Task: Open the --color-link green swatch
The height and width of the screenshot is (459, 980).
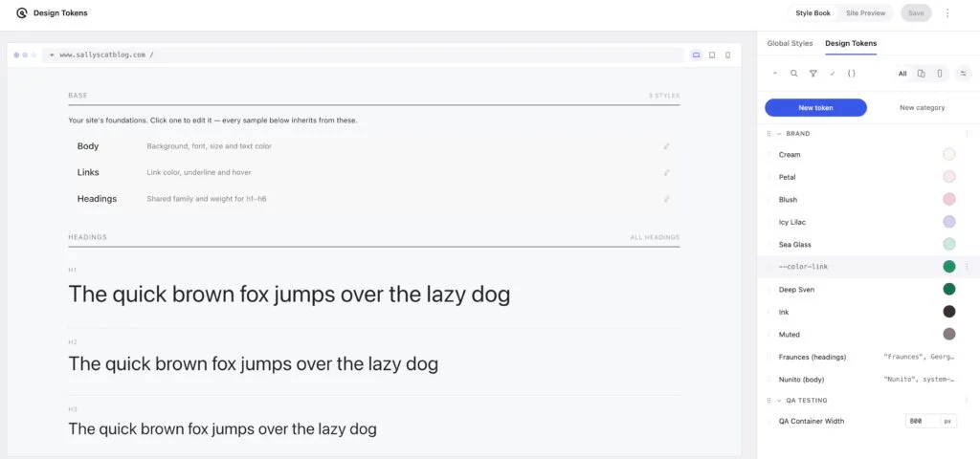Action: [x=948, y=267]
